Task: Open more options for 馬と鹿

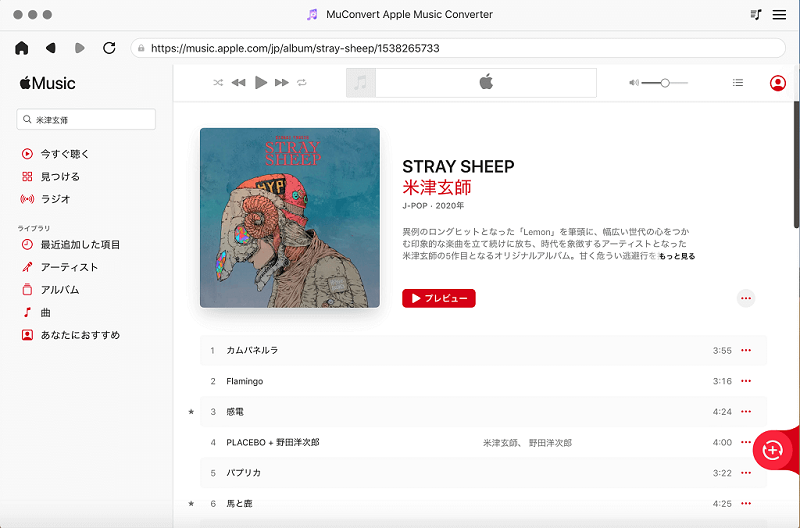Action: tap(746, 504)
